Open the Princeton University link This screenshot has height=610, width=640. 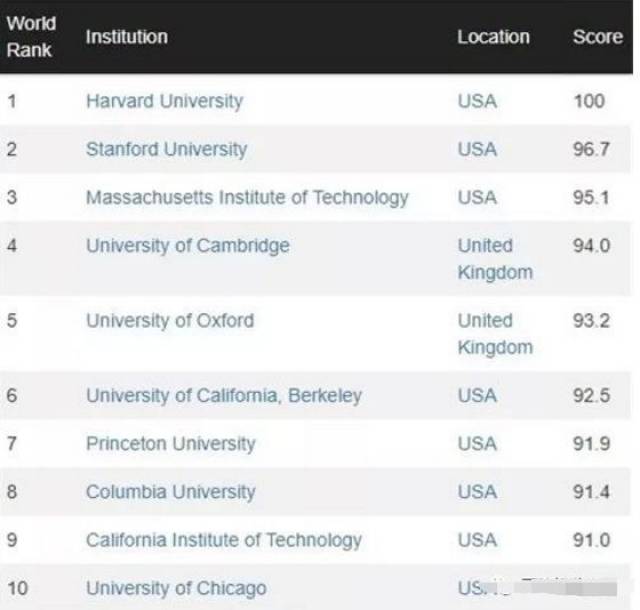[170, 443]
